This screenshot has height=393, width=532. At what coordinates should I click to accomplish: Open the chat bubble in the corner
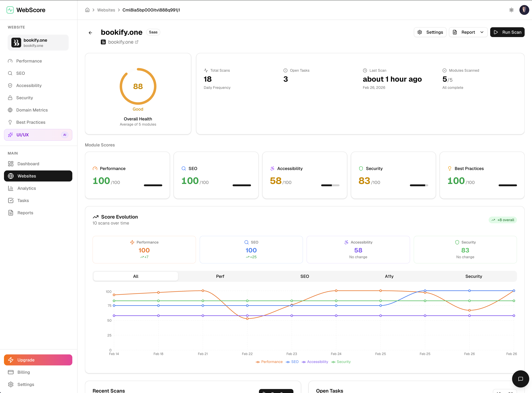click(520, 379)
